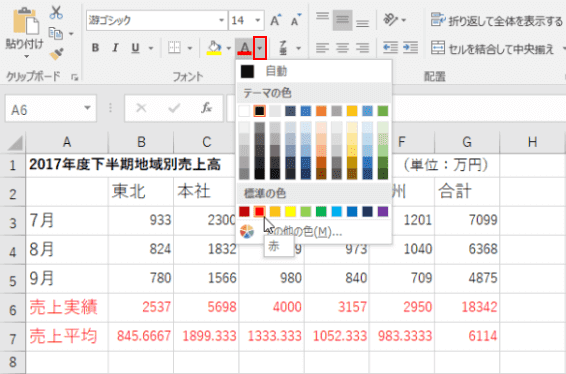This screenshot has height=374, width=566.
Task: Click セルを結合して中央揃え merge button
Action: [x=493, y=48]
